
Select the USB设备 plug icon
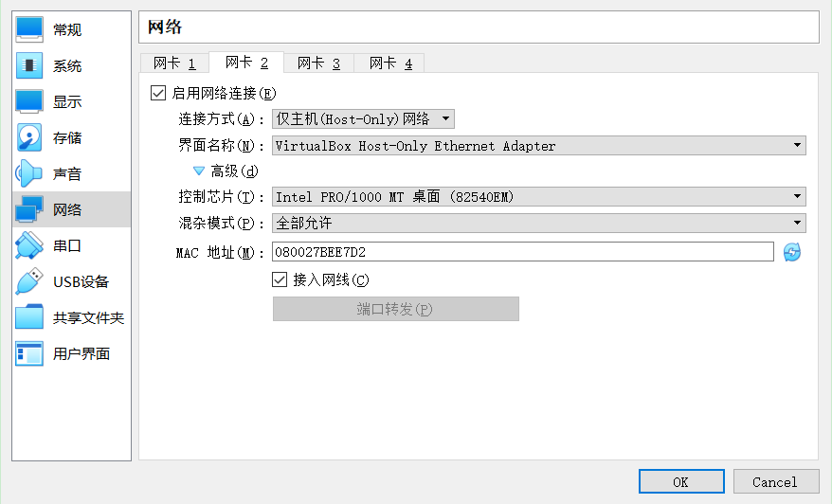[29, 281]
